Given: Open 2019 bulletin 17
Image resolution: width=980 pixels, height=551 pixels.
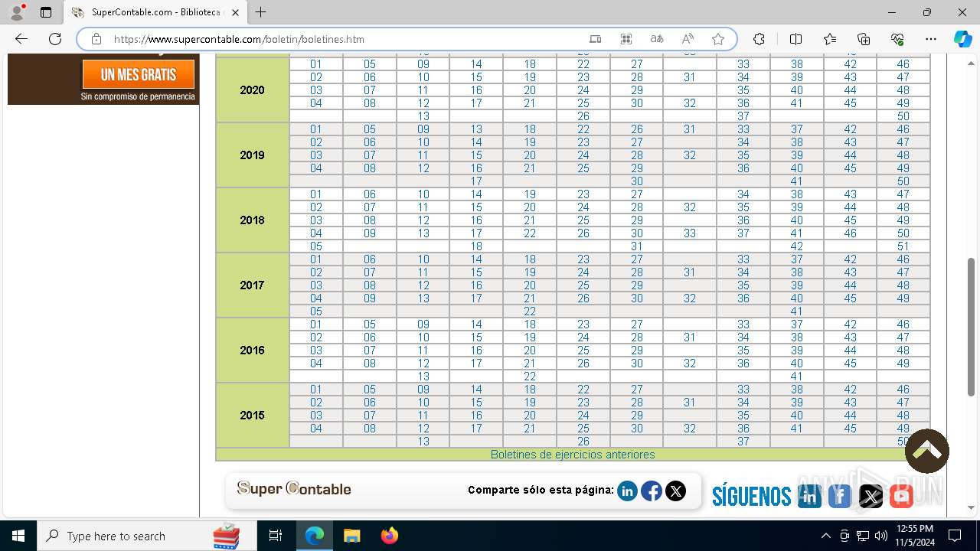Looking at the screenshot, I should (476, 181).
